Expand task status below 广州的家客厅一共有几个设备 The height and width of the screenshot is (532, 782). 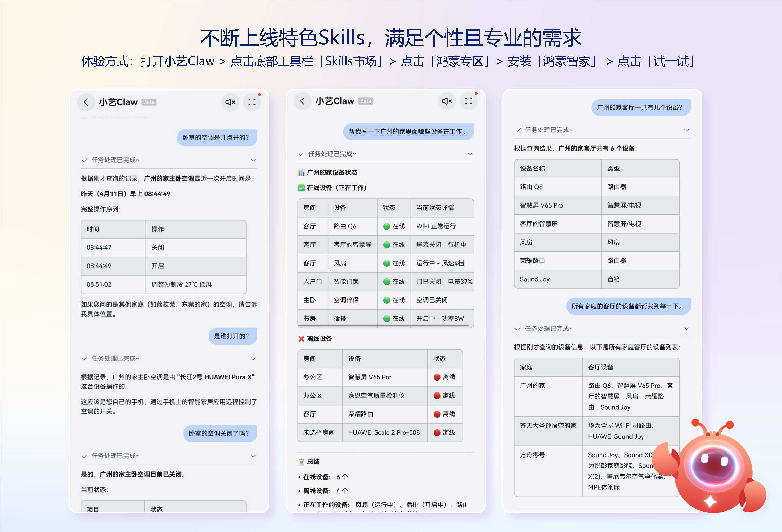coord(686,130)
